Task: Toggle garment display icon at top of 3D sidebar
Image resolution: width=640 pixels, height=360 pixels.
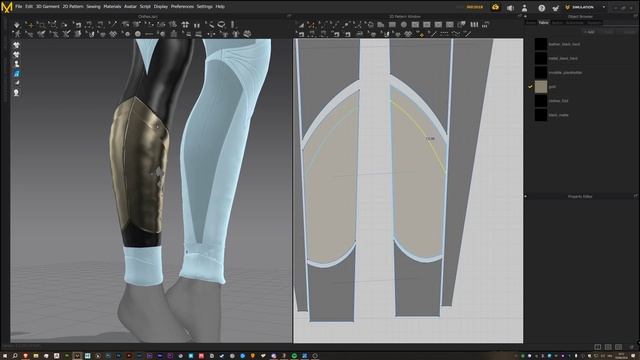Action: tap(16, 45)
